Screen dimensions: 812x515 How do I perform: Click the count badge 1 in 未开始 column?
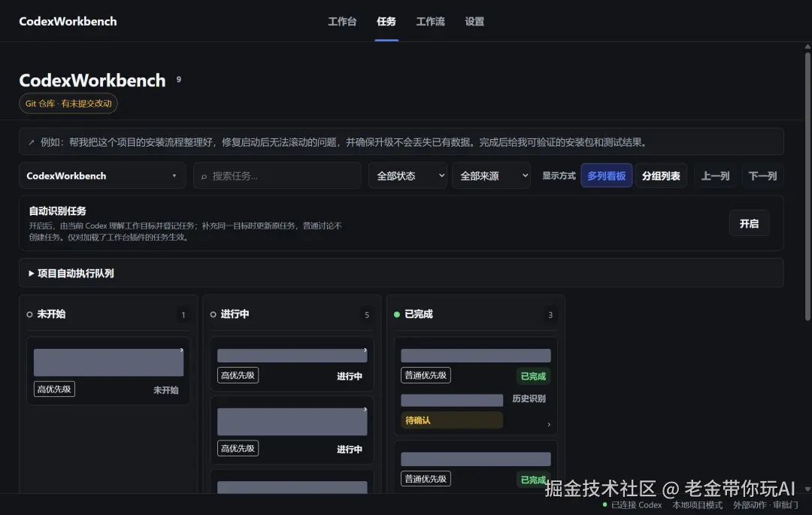pos(183,315)
